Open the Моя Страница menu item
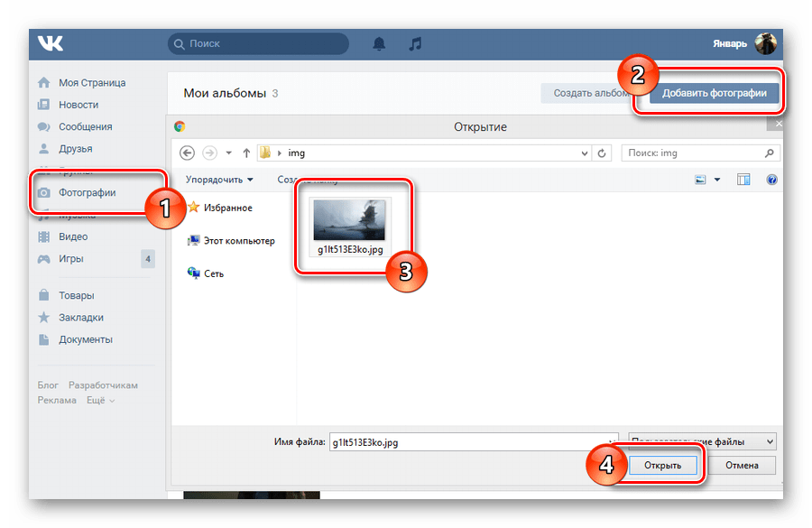The image size is (812, 528). 92,83
